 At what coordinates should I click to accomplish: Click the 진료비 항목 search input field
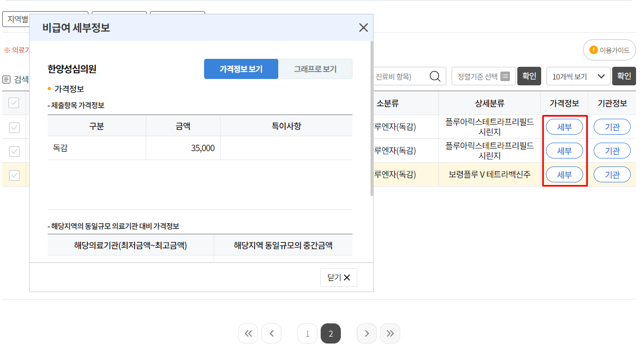click(400, 76)
